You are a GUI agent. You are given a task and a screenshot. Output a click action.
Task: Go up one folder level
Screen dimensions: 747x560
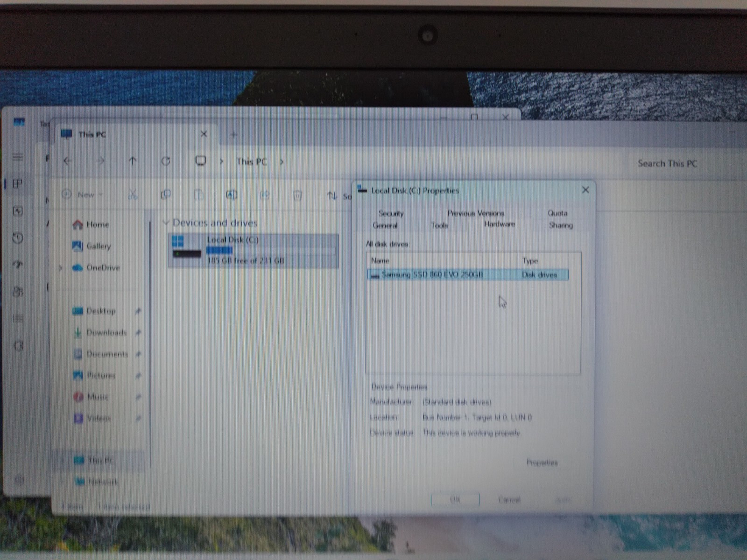133,161
